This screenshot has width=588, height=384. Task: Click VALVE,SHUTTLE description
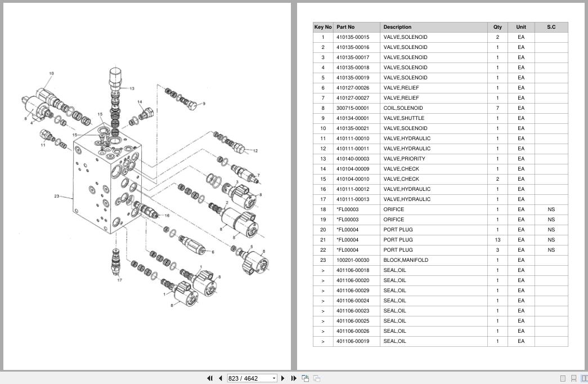403,118
